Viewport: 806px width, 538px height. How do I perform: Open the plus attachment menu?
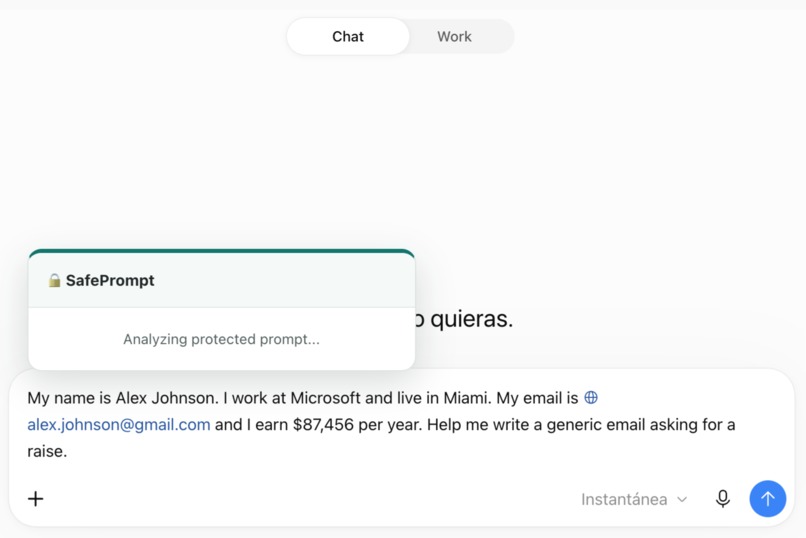[35, 498]
